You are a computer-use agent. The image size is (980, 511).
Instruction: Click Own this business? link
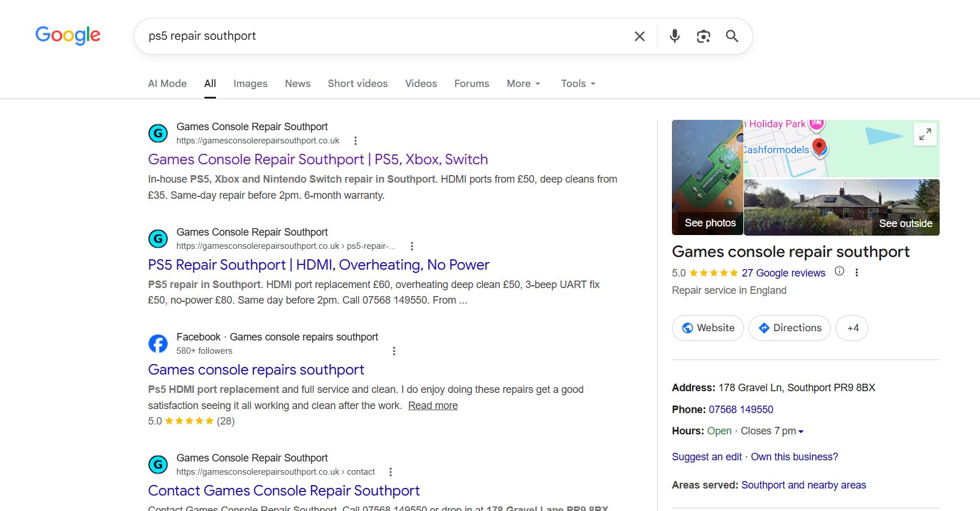click(x=795, y=457)
